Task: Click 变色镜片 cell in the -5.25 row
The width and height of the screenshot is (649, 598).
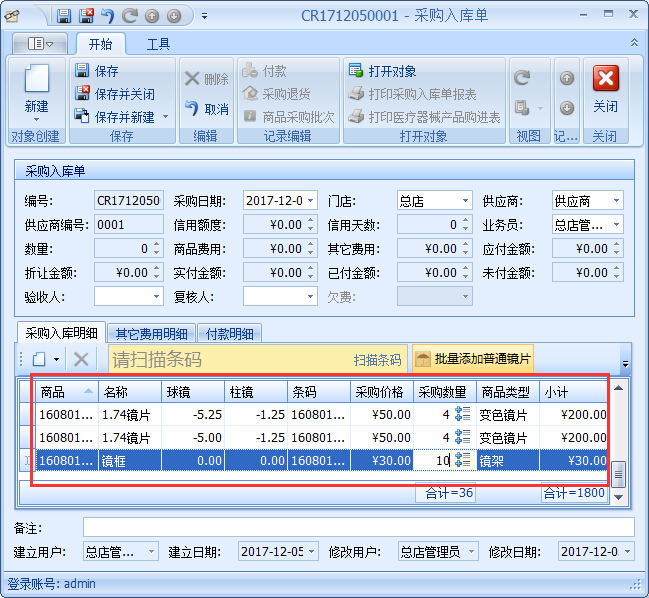Action: pos(508,414)
